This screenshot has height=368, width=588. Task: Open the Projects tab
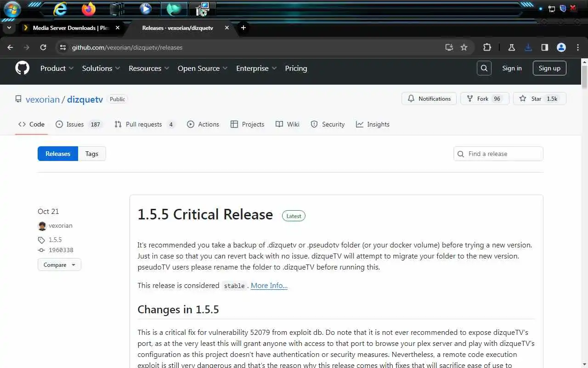coord(247,124)
